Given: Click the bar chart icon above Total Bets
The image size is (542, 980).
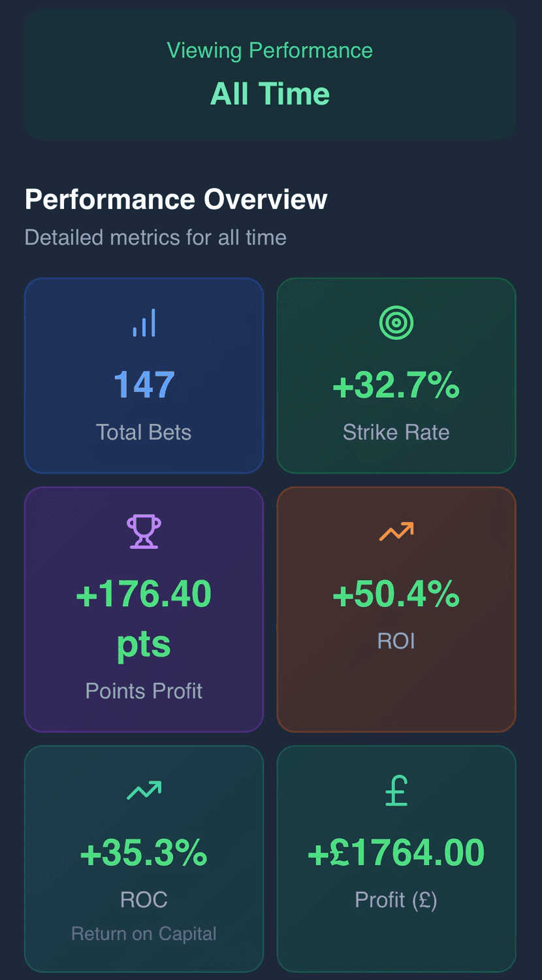Looking at the screenshot, I should pos(144,323).
